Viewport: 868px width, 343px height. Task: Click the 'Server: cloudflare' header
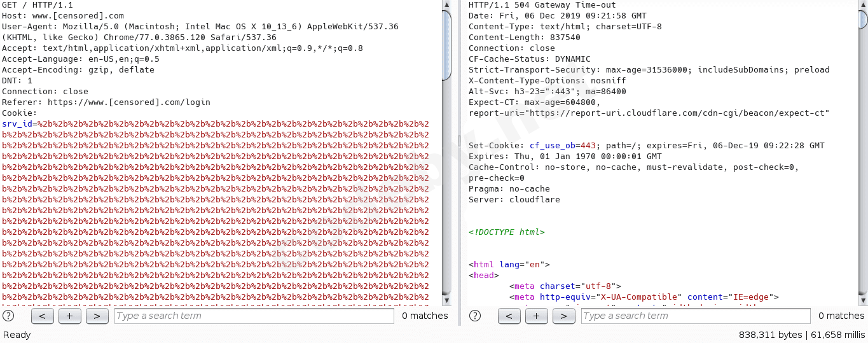514,200
